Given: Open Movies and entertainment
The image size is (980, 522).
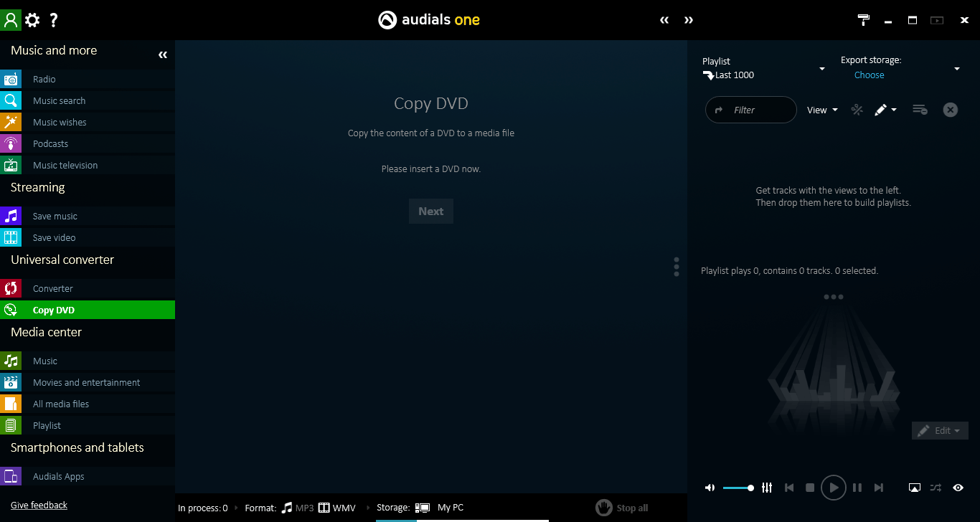Looking at the screenshot, I should pyautogui.click(x=88, y=382).
